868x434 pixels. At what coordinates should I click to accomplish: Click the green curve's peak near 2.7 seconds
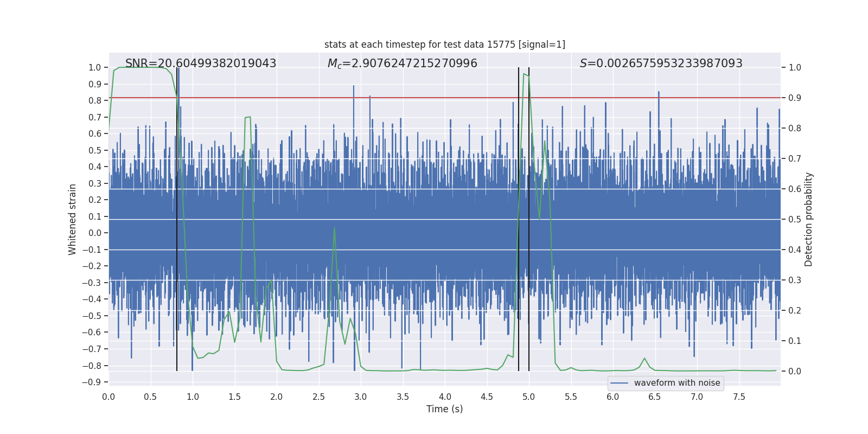click(334, 228)
